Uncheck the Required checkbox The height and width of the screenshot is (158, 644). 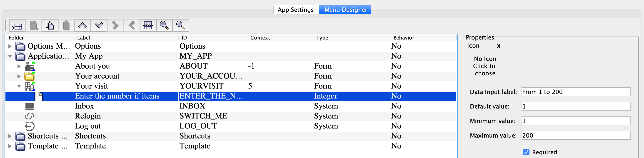point(526,152)
